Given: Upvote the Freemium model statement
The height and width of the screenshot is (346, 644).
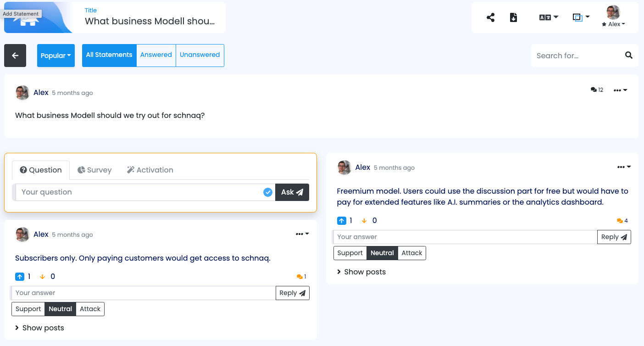Looking at the screenshot, I should pyautogui.click(x=341, y=221).
